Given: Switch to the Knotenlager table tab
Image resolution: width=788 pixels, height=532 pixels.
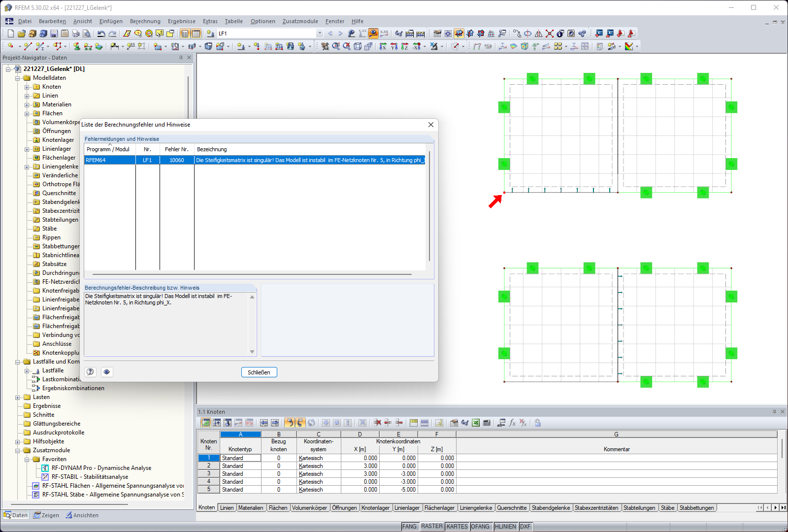Looking at the screenshot, I should tap(376, 508).
